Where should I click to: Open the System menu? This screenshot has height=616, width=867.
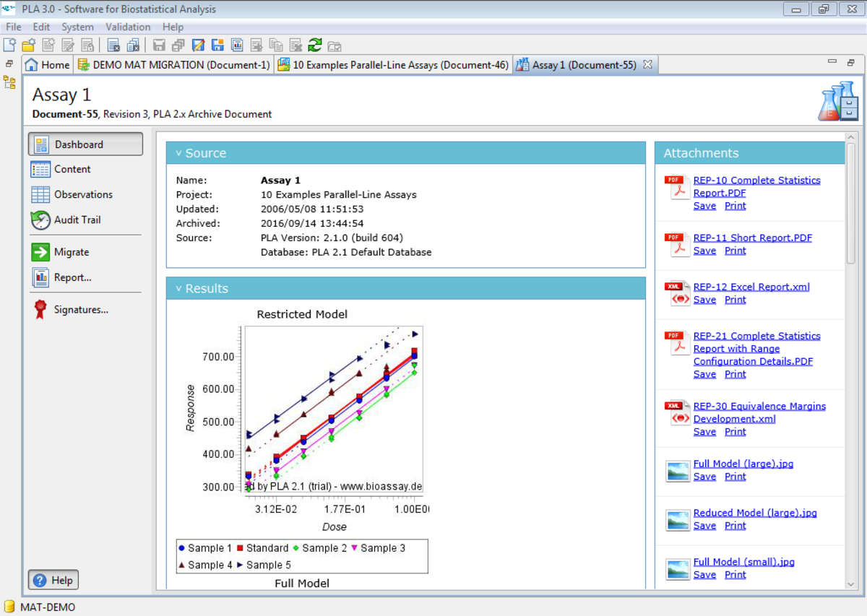point(77,27)
